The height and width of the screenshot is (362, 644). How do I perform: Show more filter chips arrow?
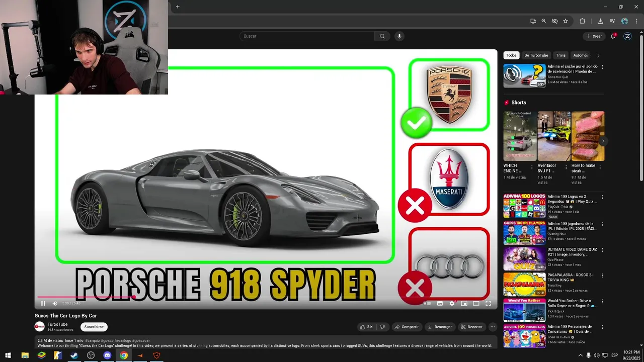point(598,55)
